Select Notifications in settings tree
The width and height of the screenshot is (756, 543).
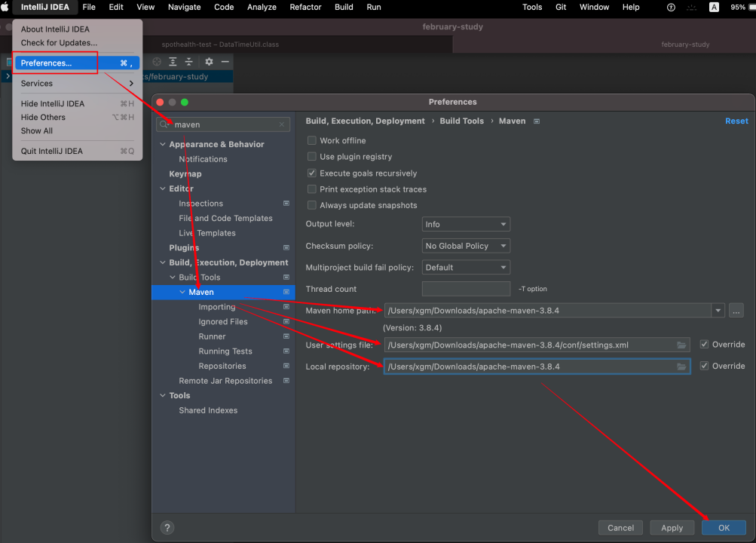(x=203, y=159)
